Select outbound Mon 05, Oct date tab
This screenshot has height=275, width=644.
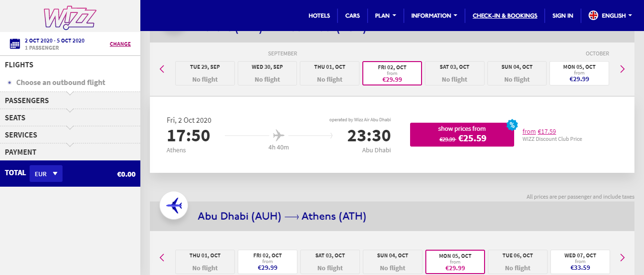click(579, 73)
